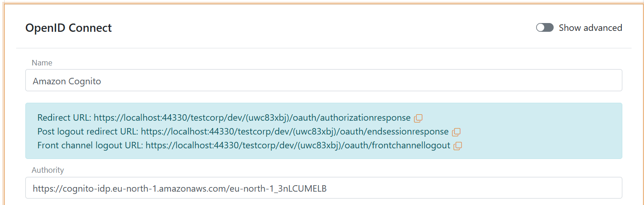Screen dimensions: 644x205
Task: Click the authorizationresponse redirect URL text
Action: (x=252, y=118)
